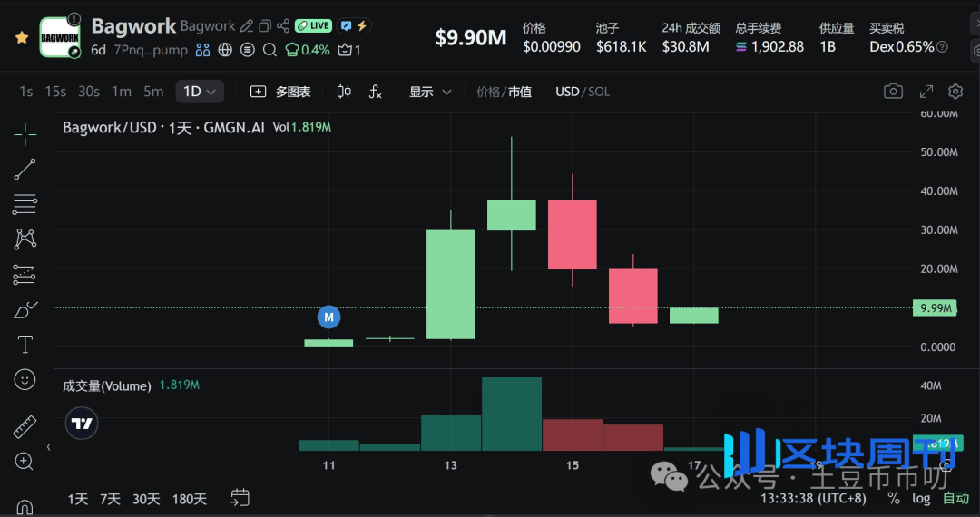The width and height of the screenshot is (980, 517).
Task: Click the 成交量(Volume) indicator label
Action: [x=107, y=385]
